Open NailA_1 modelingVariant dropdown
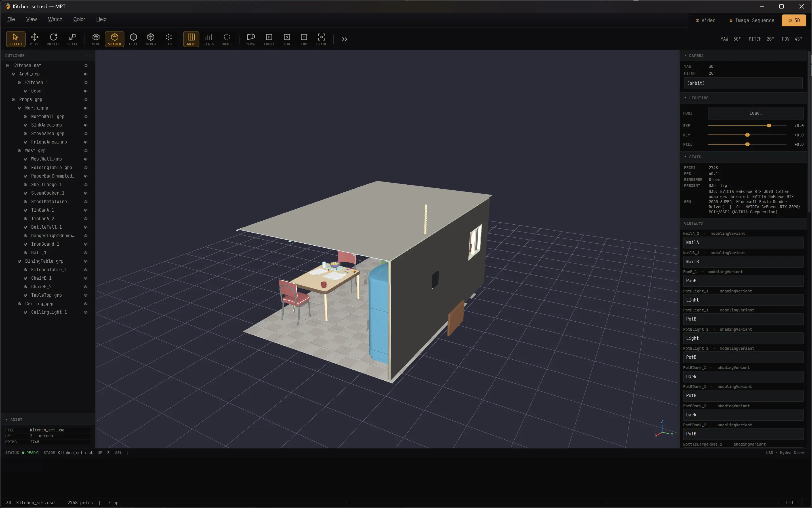The height and width of the screenshot is (508, 812). tap(743, 243)
